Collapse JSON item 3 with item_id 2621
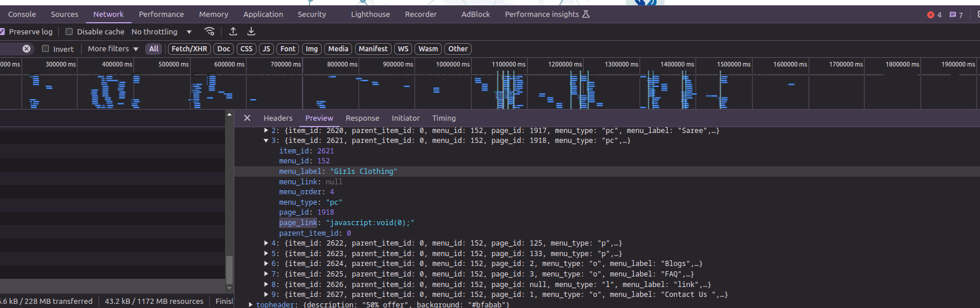The height and width of the screenshot is (308, 980). coord(266,141)
